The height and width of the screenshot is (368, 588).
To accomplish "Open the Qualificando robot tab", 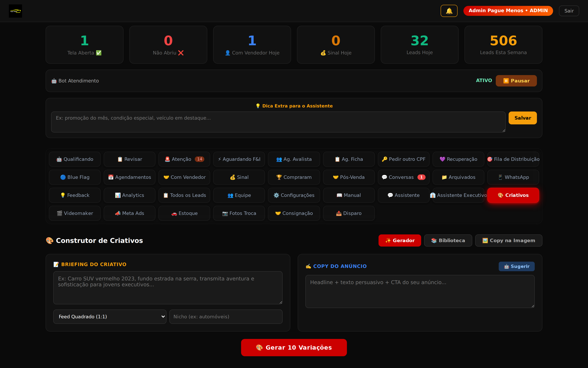I will click(75, 159).
